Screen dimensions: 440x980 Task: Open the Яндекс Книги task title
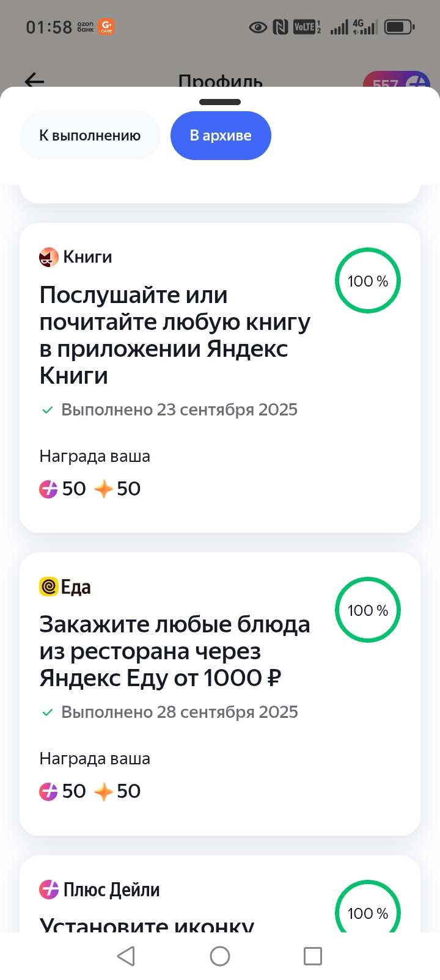[x=175, y=335]
